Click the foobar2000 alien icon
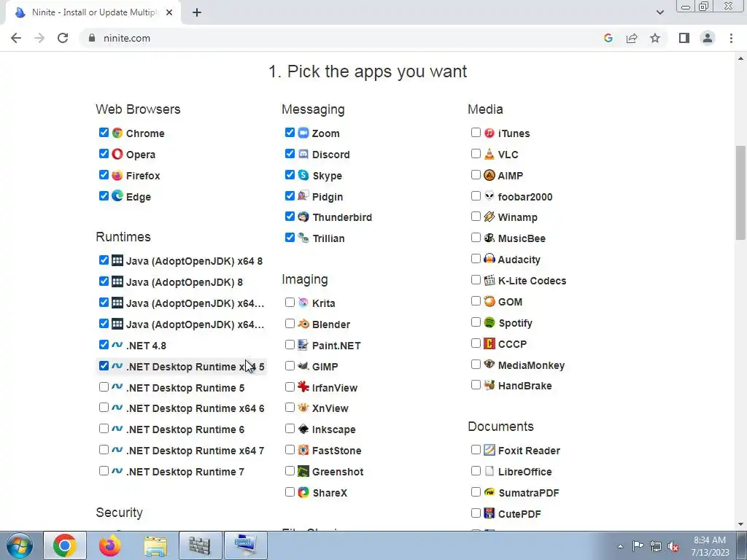Image resolution: width=747 pixels, height=560 pixels. pyautogui.click(x=489, y=196)
